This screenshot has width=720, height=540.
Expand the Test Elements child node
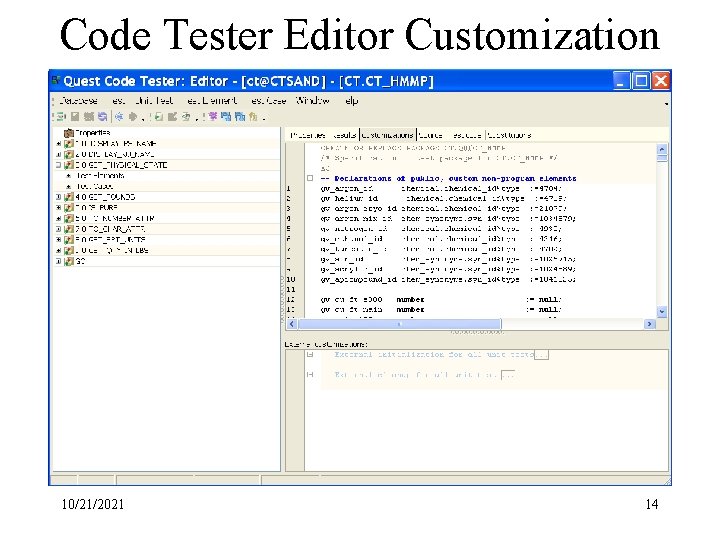click(x=69, y=176)
